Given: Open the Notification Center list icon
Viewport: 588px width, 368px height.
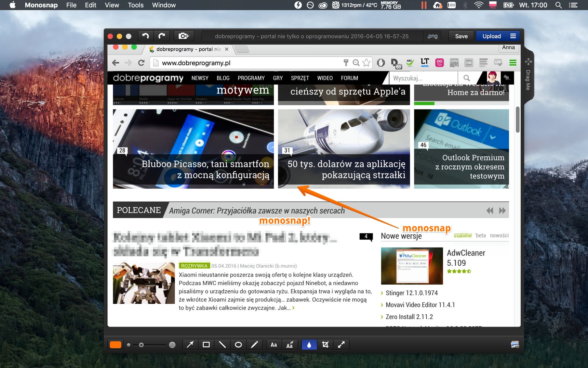Looking at the screenshot, I should click(x=573, y=5).
